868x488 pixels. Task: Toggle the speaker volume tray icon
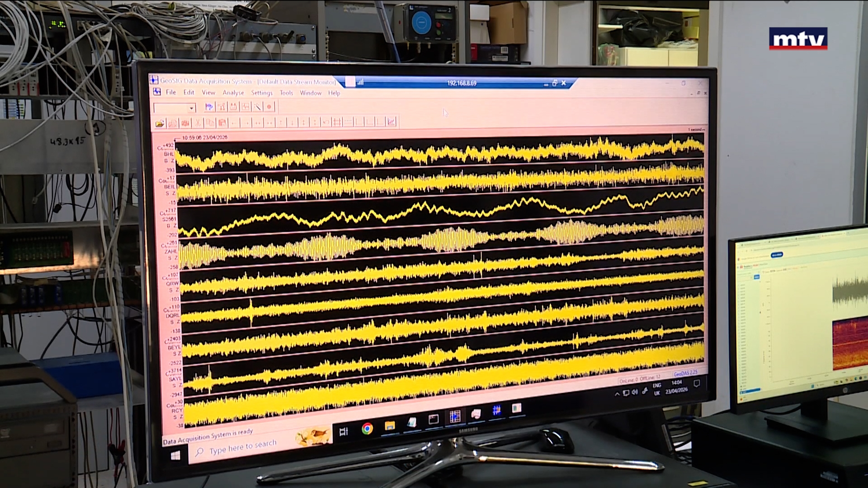point(635,392)
